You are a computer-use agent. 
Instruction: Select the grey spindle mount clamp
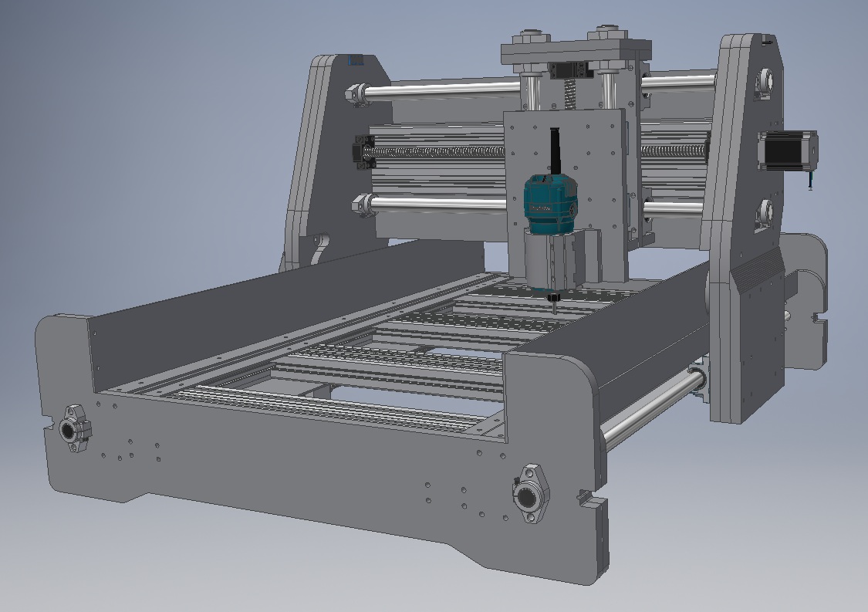click(553, 260)
